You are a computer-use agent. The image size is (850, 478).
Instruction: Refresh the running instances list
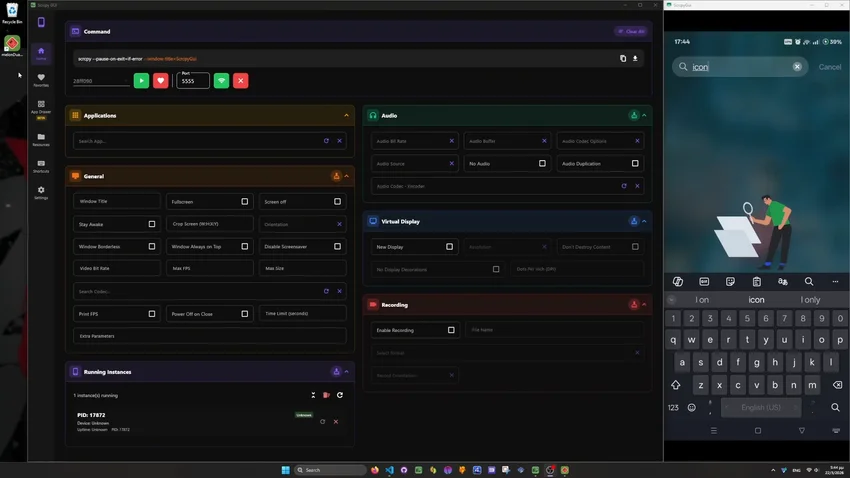[340, 395]
